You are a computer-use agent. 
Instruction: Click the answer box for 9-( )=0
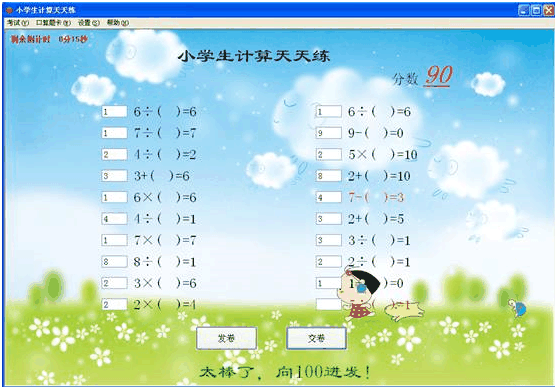[329, 133]
